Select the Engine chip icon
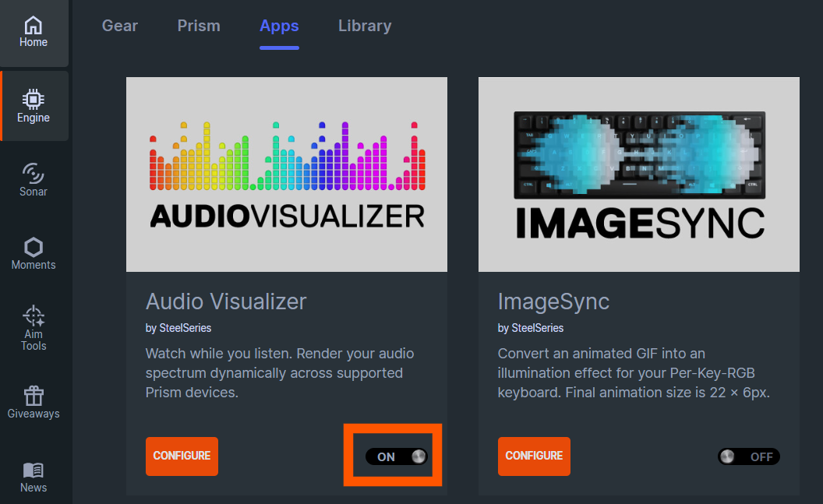The height and width of the screenshot is (504, 823). [33, 99]
